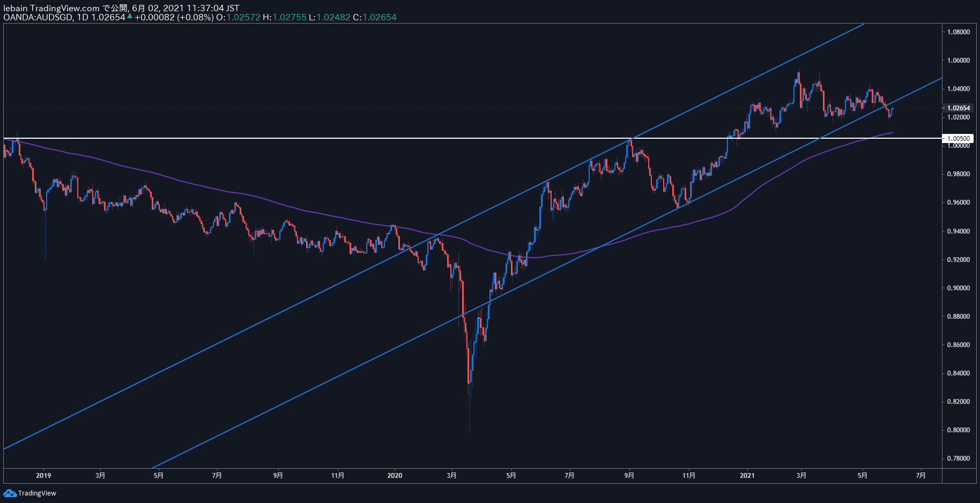Click the green up-triangle price change indicator
The height and width of the screenshot is (503, 980).
pos(130,16)
